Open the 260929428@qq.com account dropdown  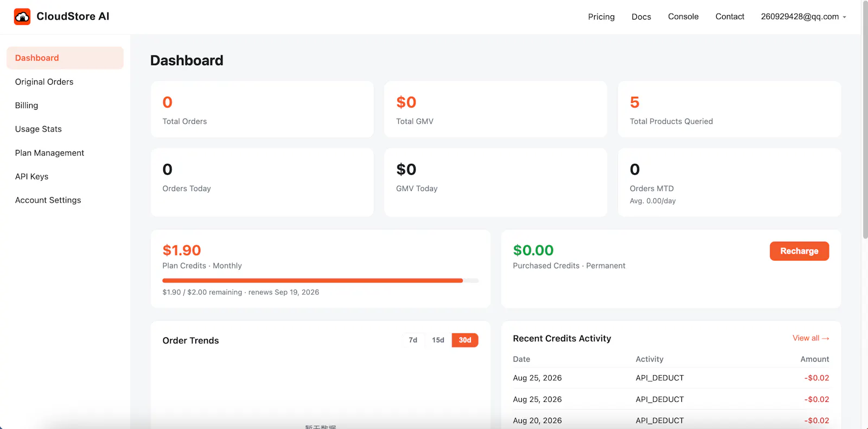click(803, 17)
